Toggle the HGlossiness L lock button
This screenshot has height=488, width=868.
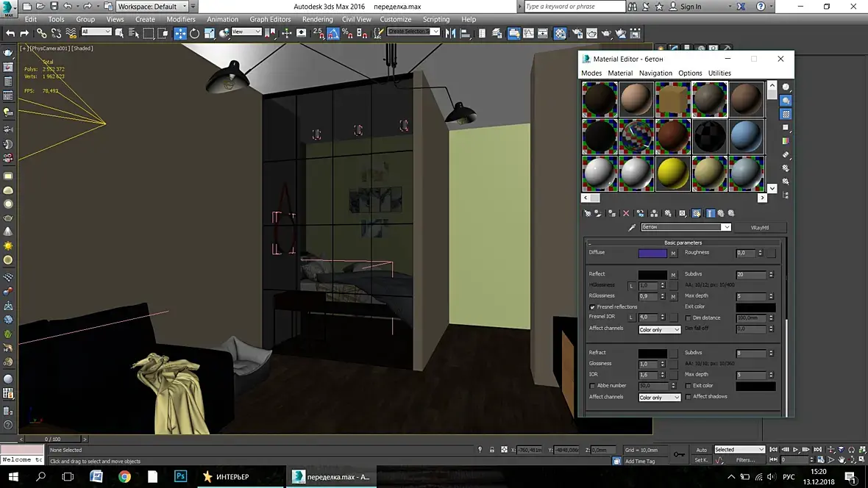click(x=631, y=285)
